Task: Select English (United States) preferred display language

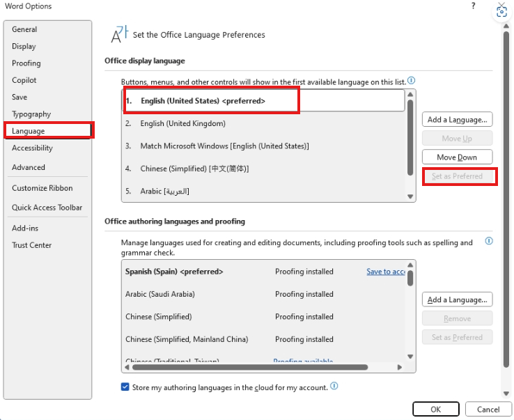Action: click(x=263, y=101)
